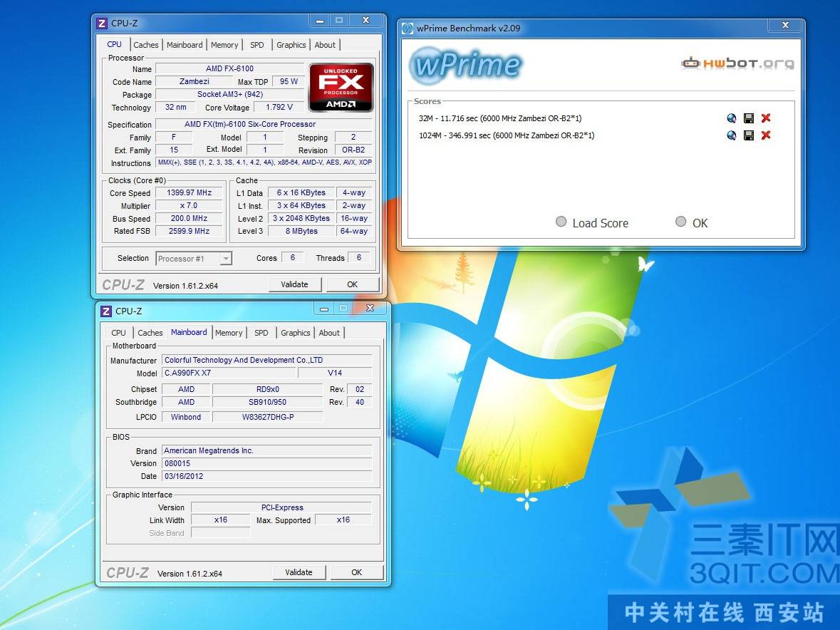Click the upper CPU-Z title bar icon
The height and width of the screenshot is (630, 840).
102,23
